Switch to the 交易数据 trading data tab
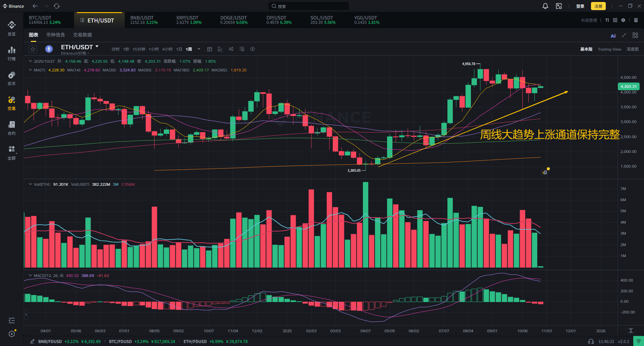 point(83,35)
